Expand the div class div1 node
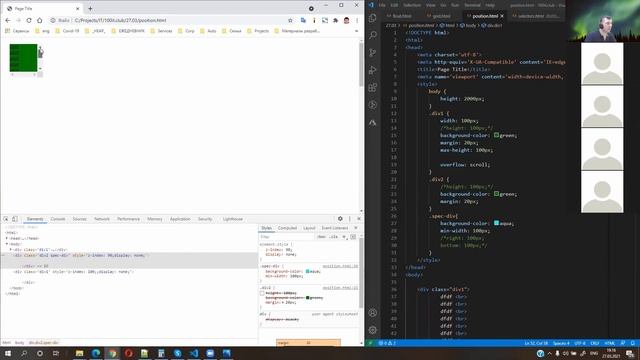The width and height of the screenshot is (640, 360). pos(11,249)
